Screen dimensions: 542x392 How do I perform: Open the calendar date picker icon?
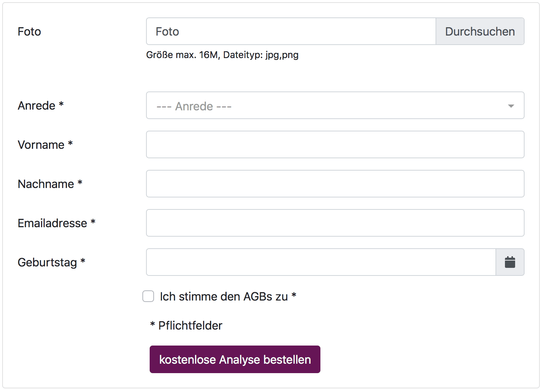tap(510, 262)
